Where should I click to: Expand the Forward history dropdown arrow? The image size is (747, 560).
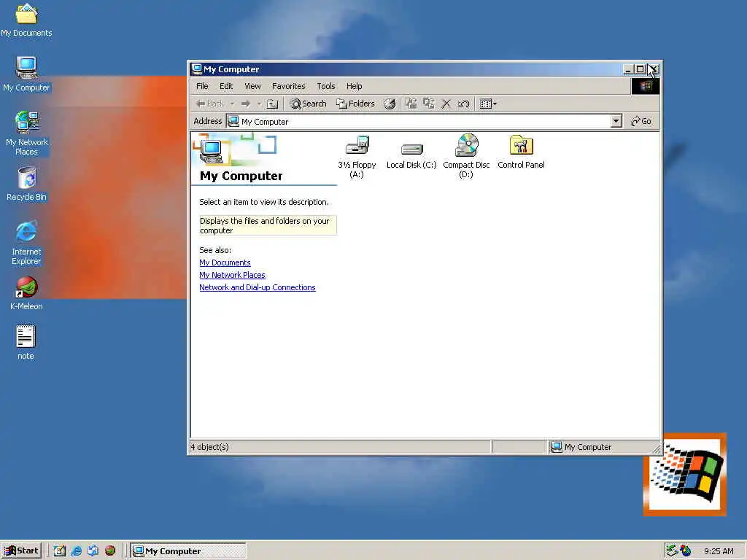259,104
